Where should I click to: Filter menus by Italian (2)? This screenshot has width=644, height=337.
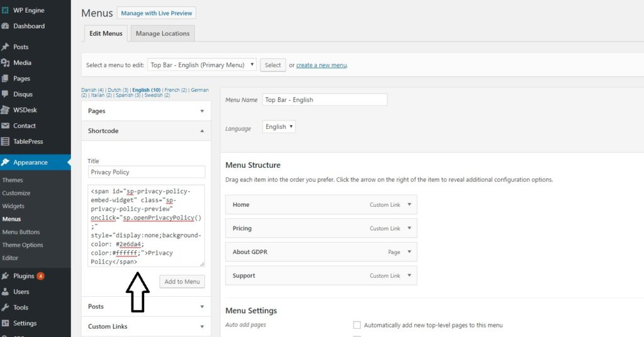coord(101,95)
